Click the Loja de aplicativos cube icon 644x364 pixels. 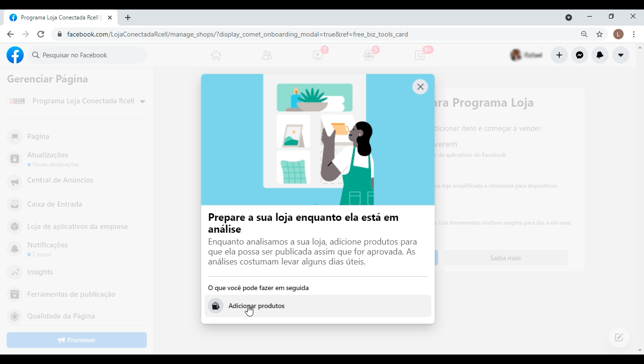click(15, 227)
